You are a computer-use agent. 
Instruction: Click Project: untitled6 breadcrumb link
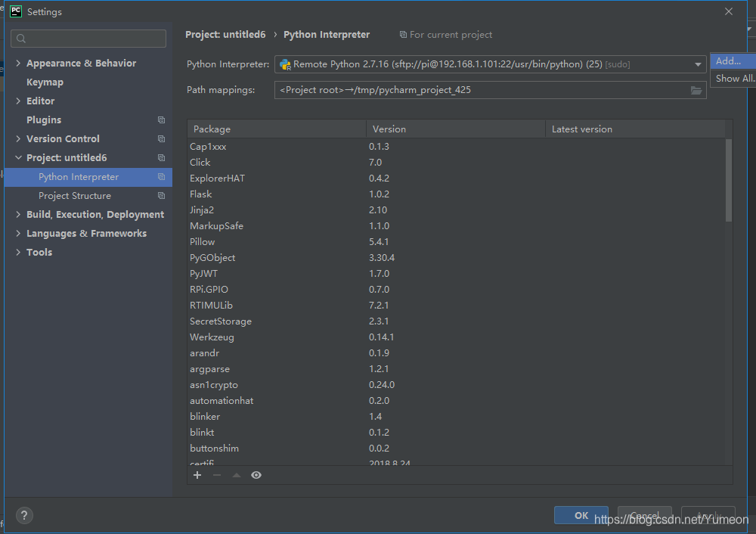point(225,35)
